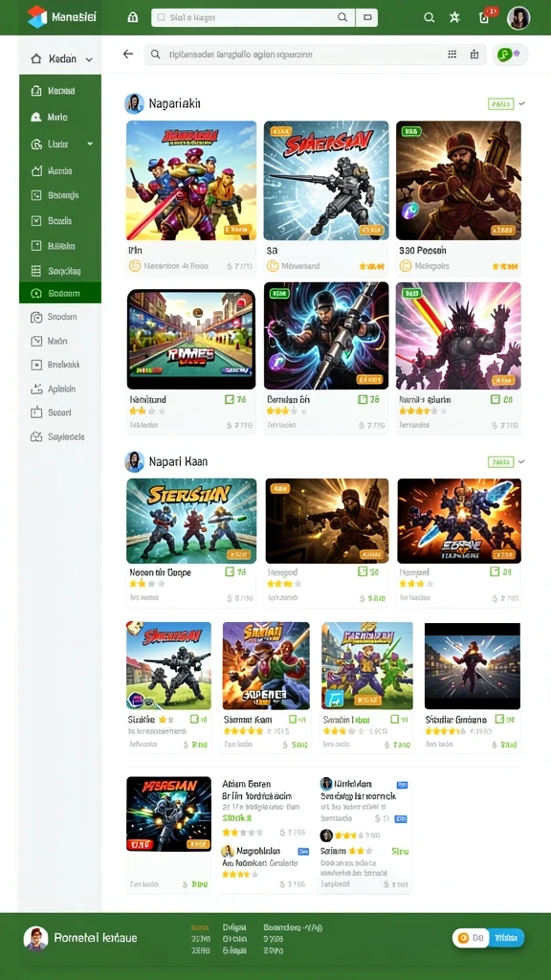Click the coin icon on the Sa card
Image resolution: width=551 pixels, height=980 pixels.
coord(273,266)
